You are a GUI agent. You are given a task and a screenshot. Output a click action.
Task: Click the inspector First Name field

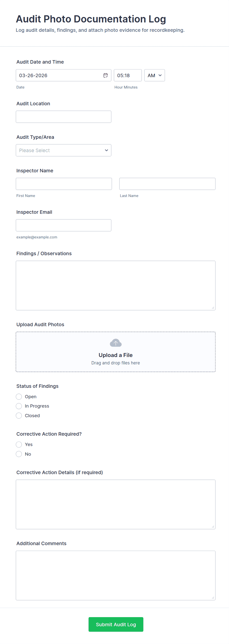pos(64,184)
